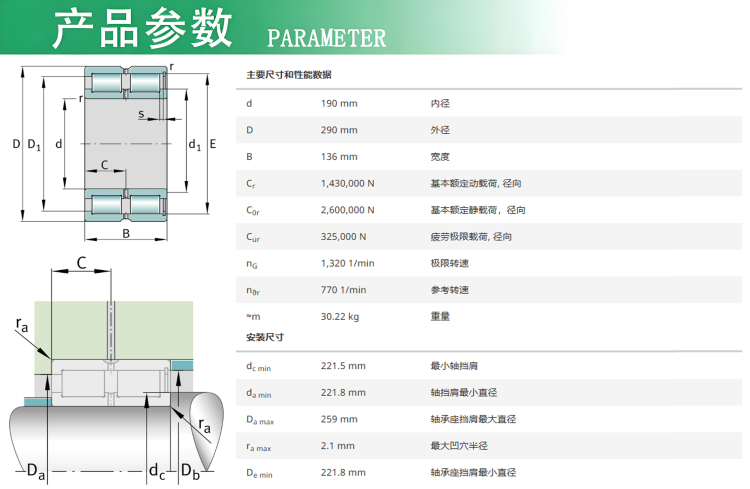Click the 轴挡肩最小直径 label
Image resolution: width=750 pixels, height=489 pixels.
[x=464, y=393]
